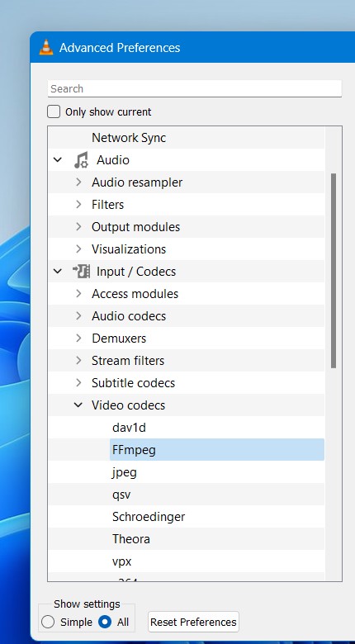The height and width of the screenshot is (644, 355).
Task: Select the Simple settings radio button
Action: click(48, 622)
